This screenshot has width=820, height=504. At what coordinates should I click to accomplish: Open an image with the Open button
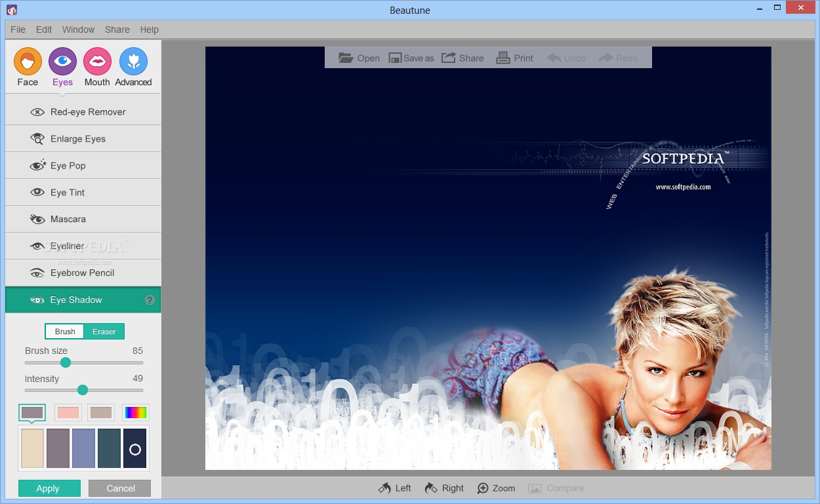tap(359, 58)
